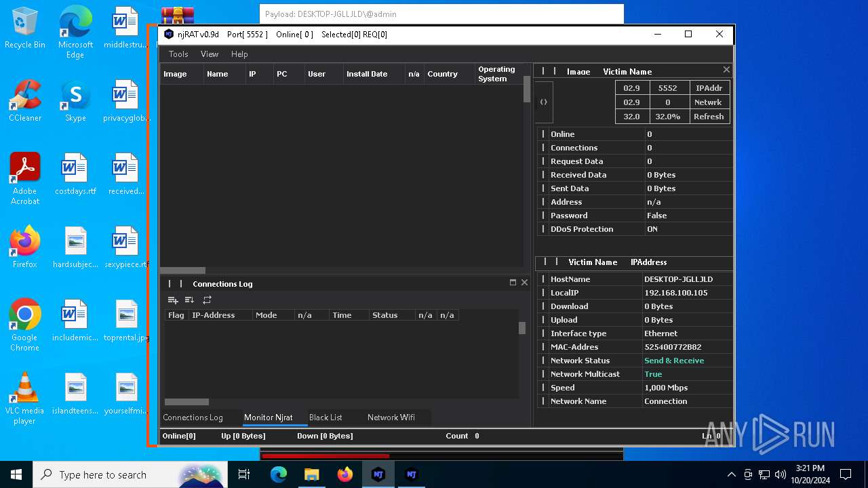
Task: Select the Network Multicast row
Action: click(635, 374)
